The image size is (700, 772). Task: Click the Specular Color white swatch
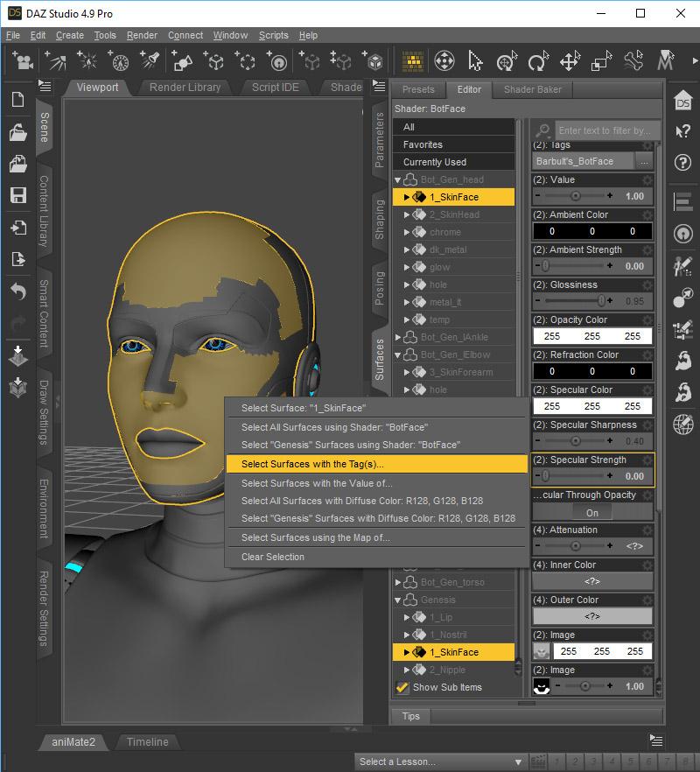[592, 405]
